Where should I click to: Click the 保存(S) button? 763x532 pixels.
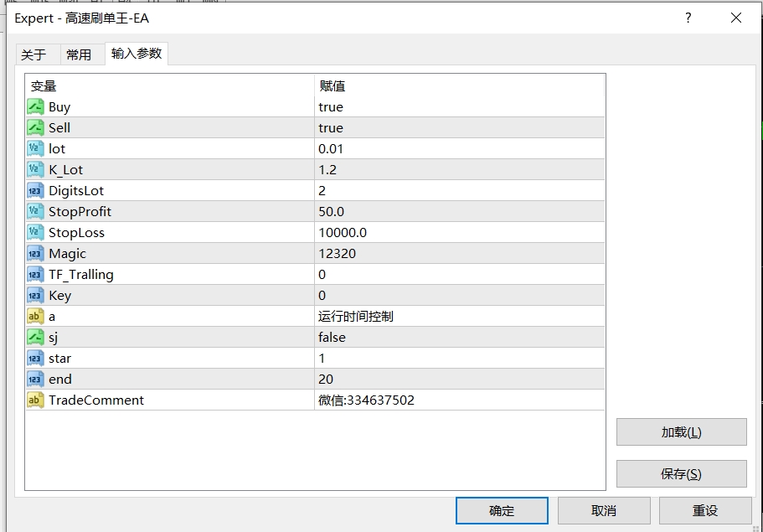point(681,474)
